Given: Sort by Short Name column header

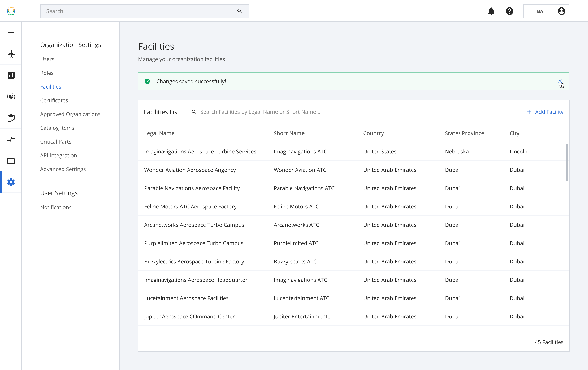Looking at the screenshot, I should coord(289,133).
